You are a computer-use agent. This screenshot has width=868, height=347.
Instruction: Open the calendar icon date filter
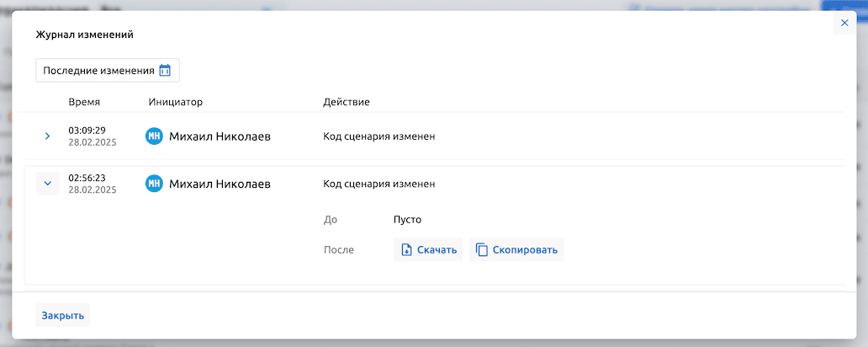(165, 71)
